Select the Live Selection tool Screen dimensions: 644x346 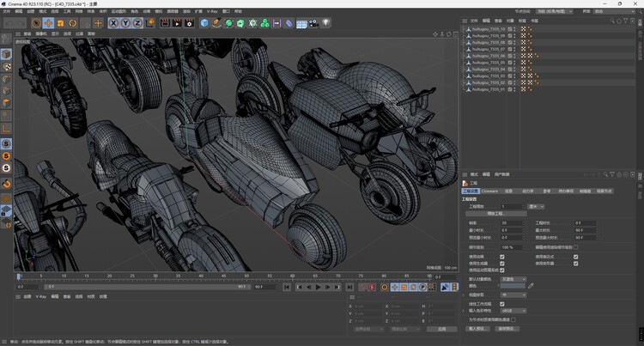coord(36,23)
